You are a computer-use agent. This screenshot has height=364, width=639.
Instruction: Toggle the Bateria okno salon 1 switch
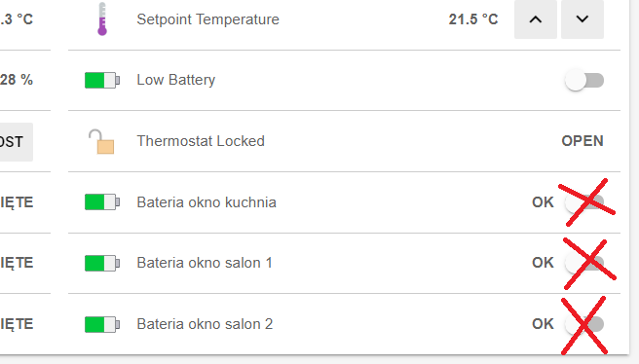pos(584,263)
